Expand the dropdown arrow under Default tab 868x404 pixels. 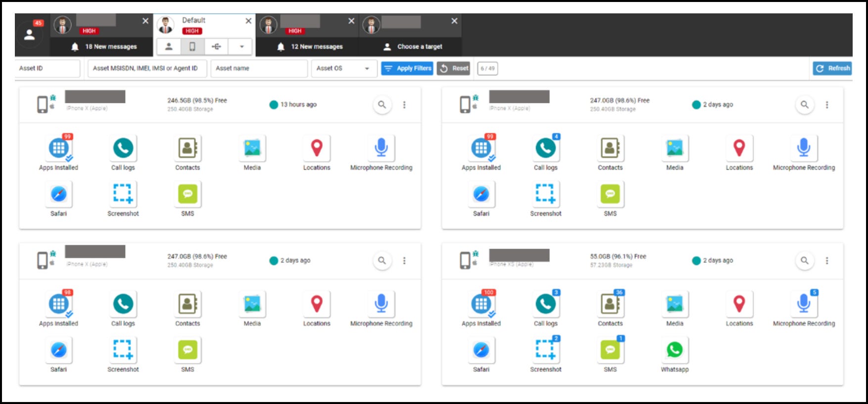point(242,47)
